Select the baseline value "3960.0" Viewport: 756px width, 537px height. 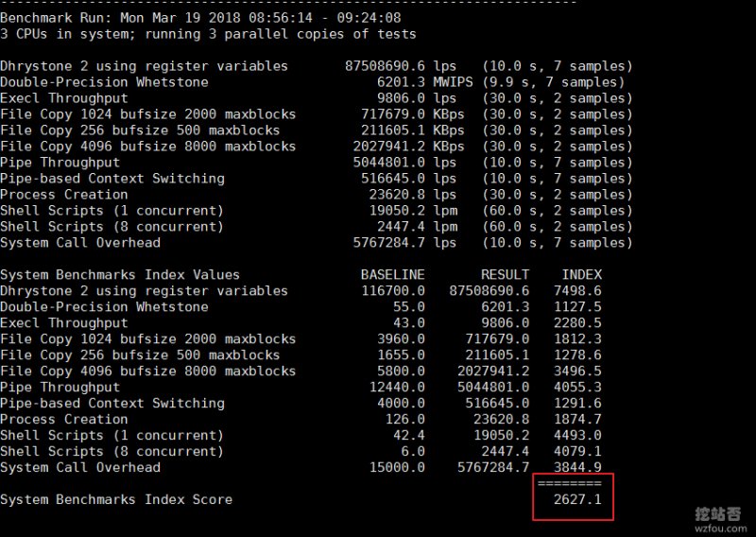401,339
